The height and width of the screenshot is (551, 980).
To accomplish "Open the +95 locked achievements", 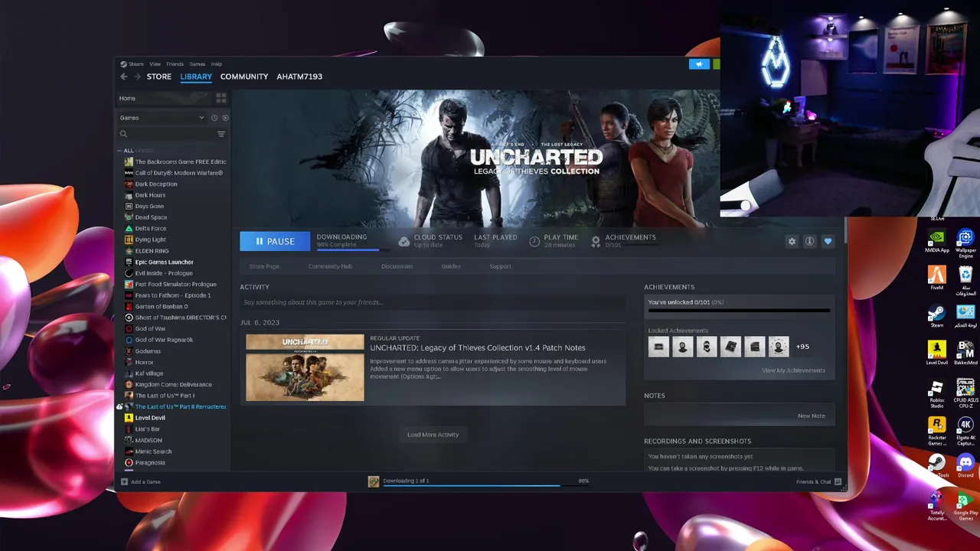I will 802,347.
